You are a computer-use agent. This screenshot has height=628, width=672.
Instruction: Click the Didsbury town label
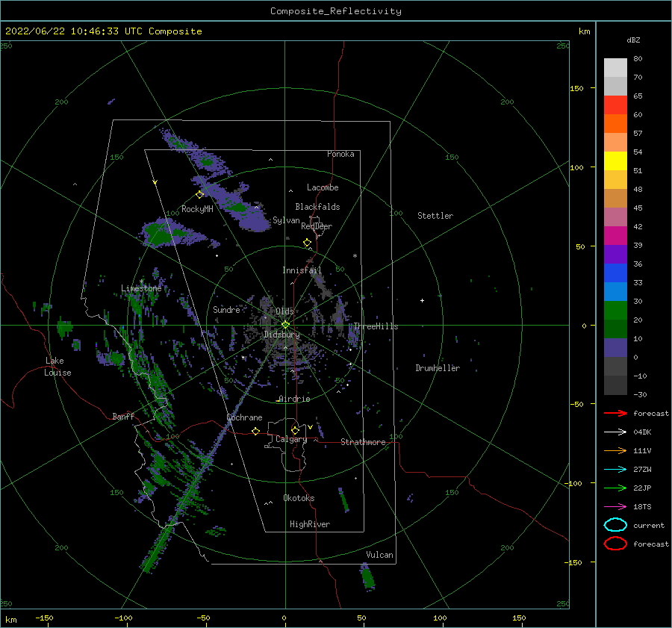[x=282, y=335]
